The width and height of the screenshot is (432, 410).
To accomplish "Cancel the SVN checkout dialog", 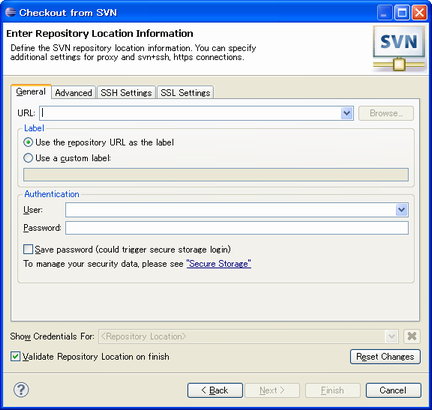I will coord(393,390).
